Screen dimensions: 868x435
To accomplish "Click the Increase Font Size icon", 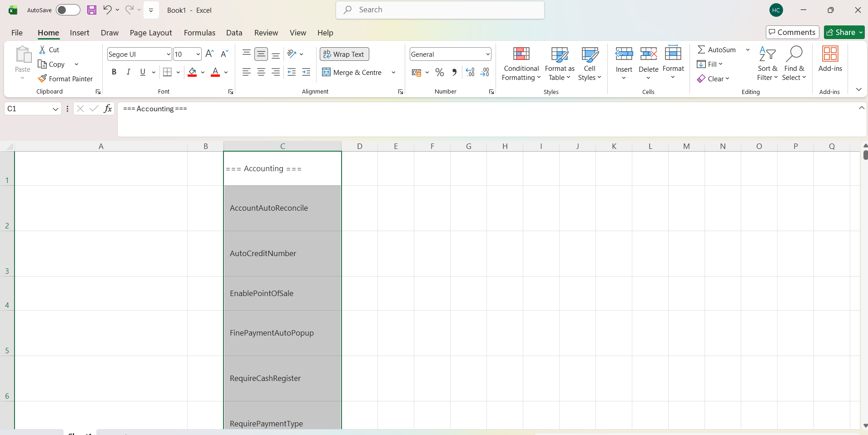I will click(x=209, y=54).
